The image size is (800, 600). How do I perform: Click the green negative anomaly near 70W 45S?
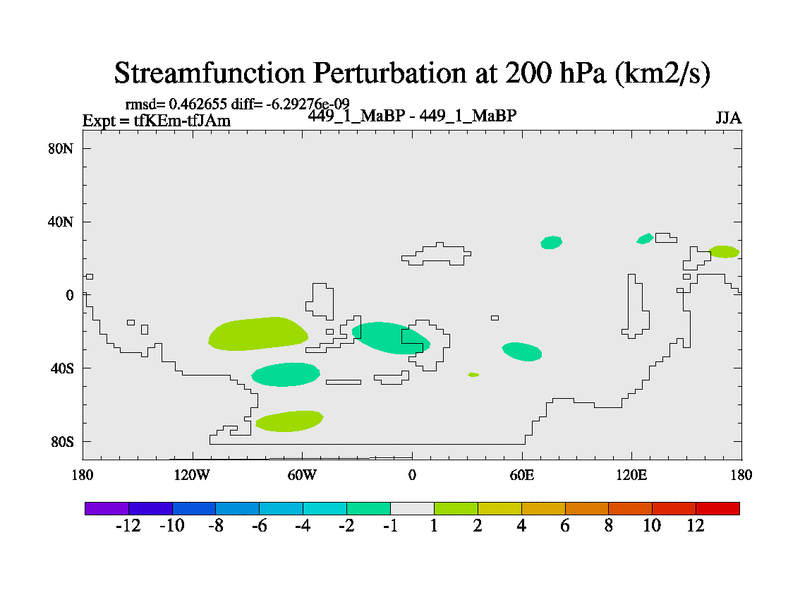click(x=286, y=374)
